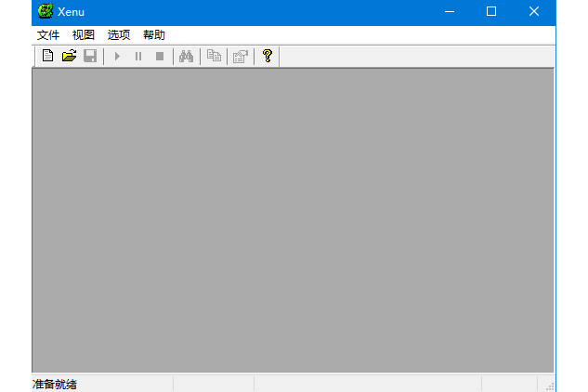Click the 准备就绪 status bar text
Viewport: 588px width, 392px height.
pyautogui.click(x=55, y=385)
